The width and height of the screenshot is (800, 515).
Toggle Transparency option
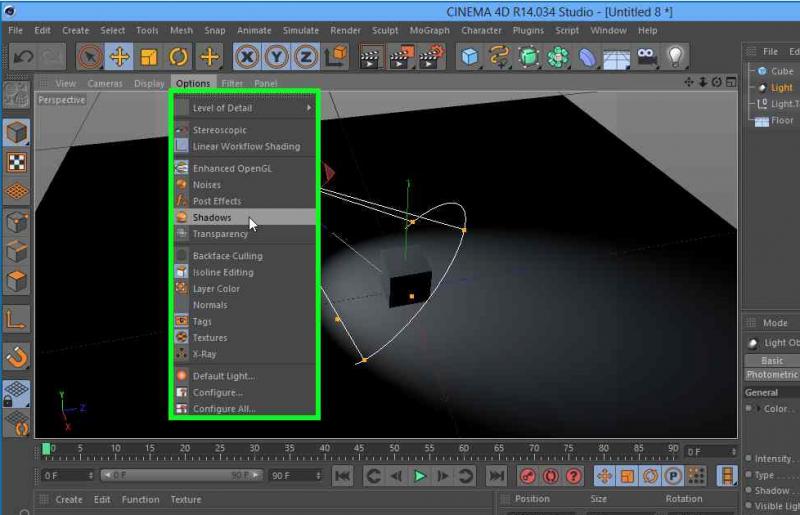click(244, 234)
